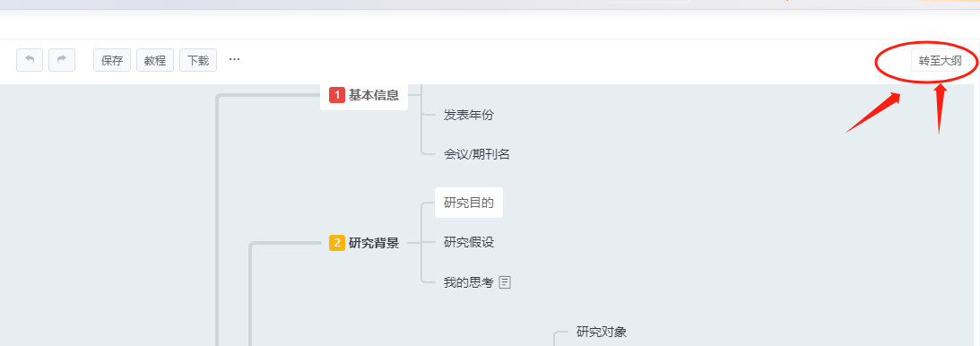
Task: Select the 发表年份 child node
Action: tap(469, 115)
